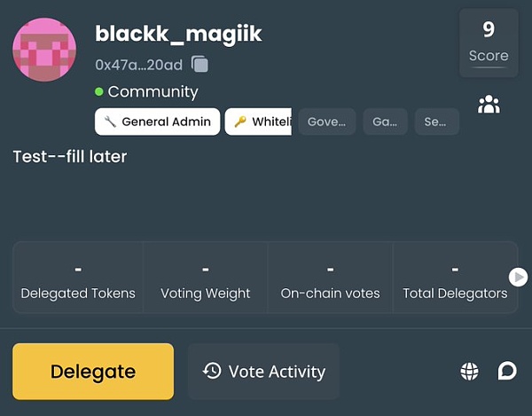Expand the truncated Gove... tag
This screenshot has width=532, height=416.
click(326, 122)
